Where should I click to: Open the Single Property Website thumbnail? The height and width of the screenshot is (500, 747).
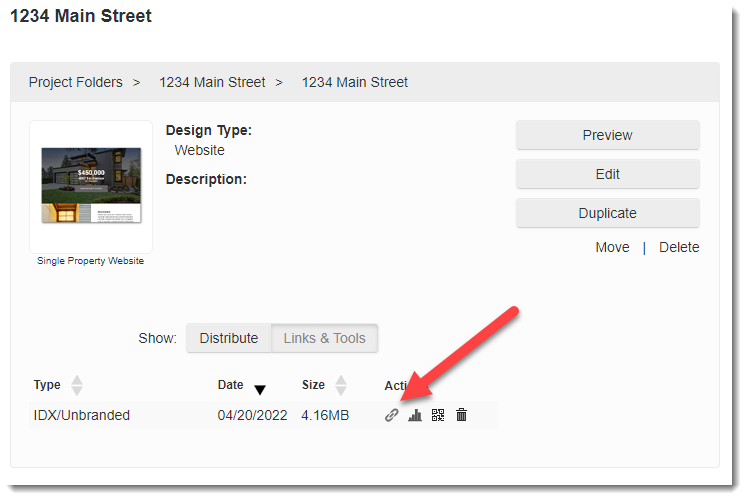[x=91, y=186]
